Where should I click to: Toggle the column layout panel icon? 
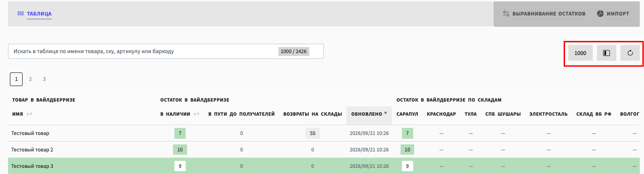[x=606, y=53]
